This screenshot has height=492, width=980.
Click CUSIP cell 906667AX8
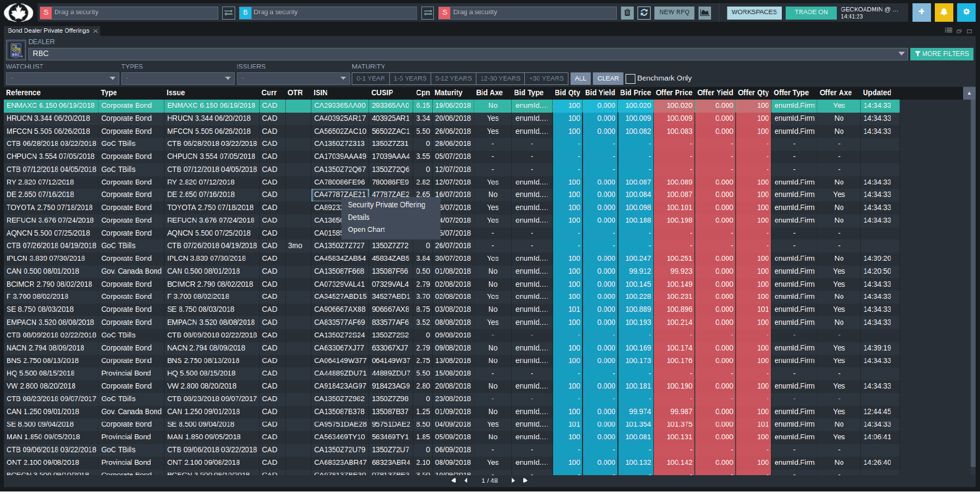click(x=390, y=310)
